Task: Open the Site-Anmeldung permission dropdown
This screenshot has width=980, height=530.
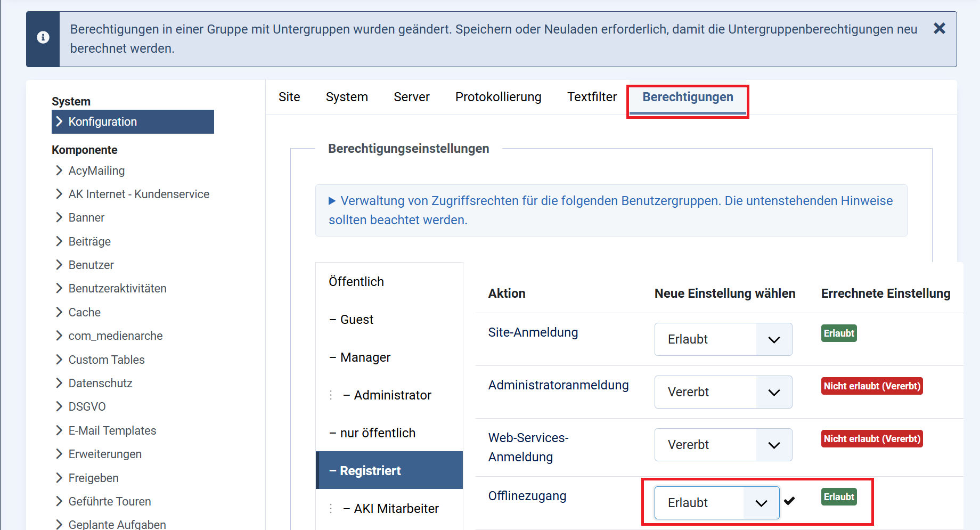Action: tap(773, 339)
